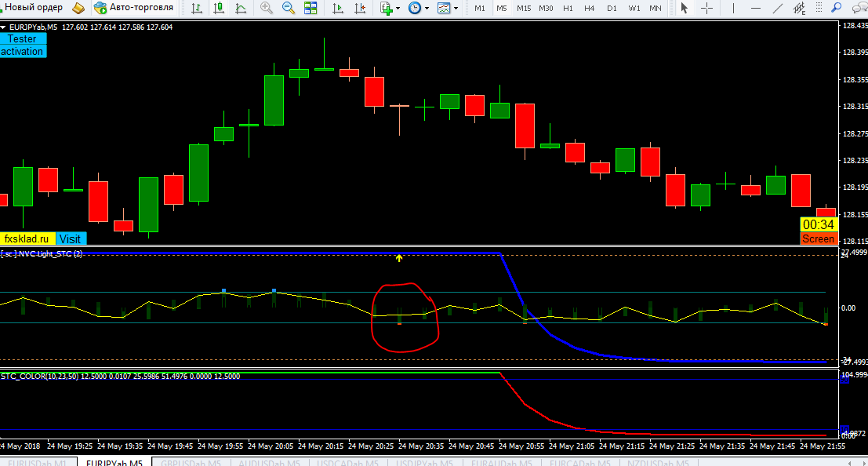Select the M30 timeframe
868x466 pixels.
pos(546,9)
